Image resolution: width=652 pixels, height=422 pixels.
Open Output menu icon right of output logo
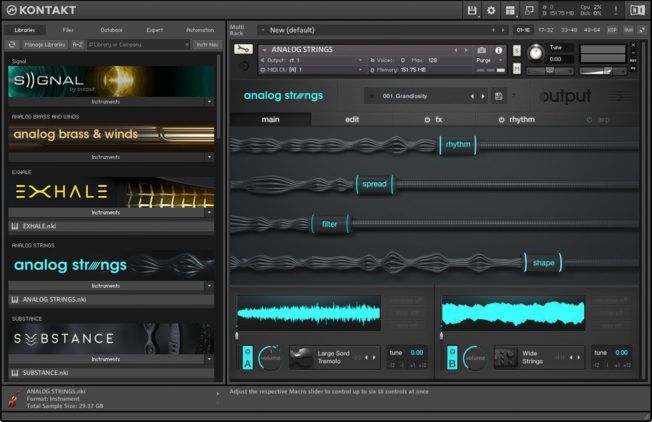click(617, 96)
